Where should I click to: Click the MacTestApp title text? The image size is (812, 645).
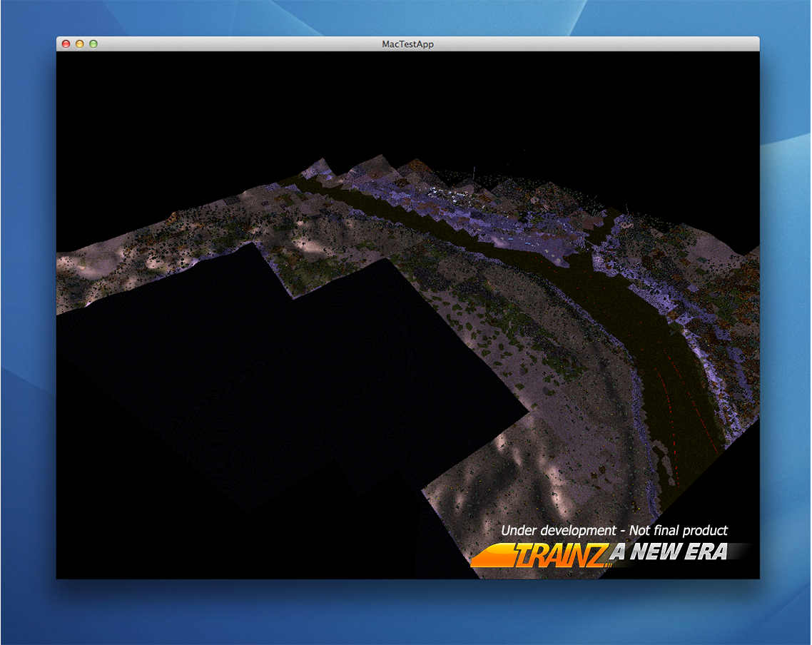pos(407,44)
